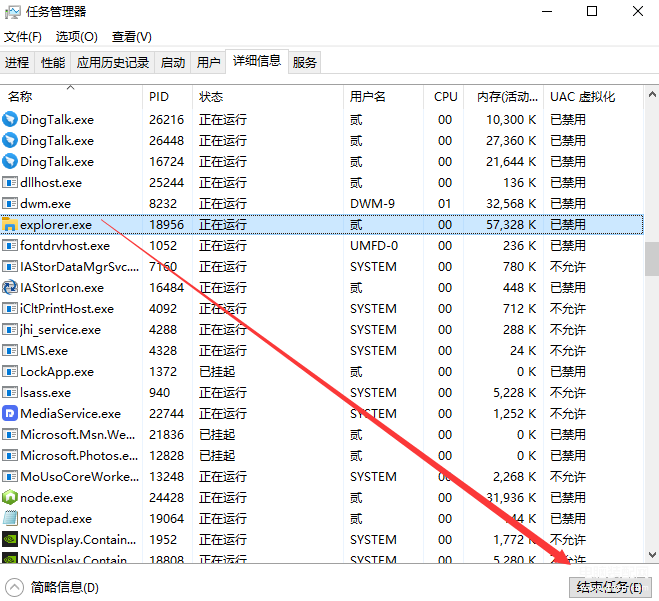Click the Microsoft.Msn.We... process icon
659x601 pixels.
point(10,435)
